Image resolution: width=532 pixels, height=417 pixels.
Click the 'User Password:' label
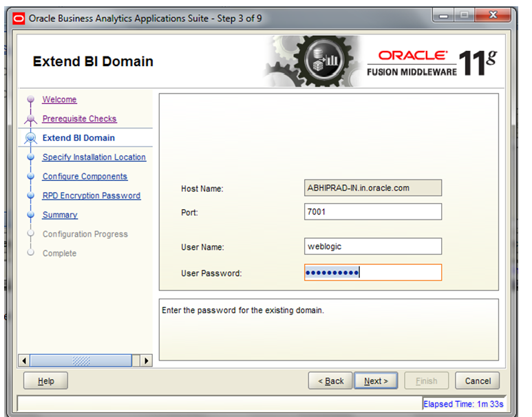pyautogui.click(x=211, y=273)
